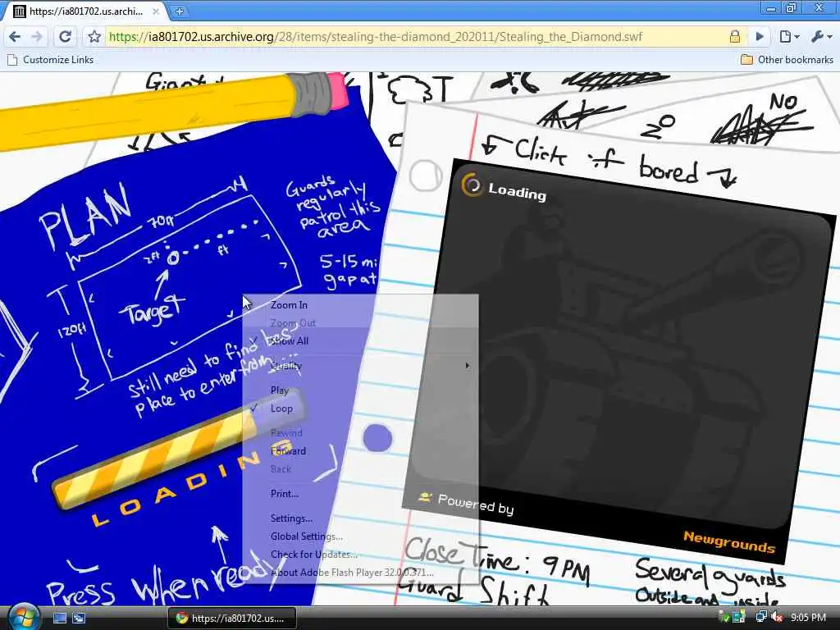Click the muted volume tray icon
Image resolution: width=840 pixels, height=630 pixels.
coord(777,617)
